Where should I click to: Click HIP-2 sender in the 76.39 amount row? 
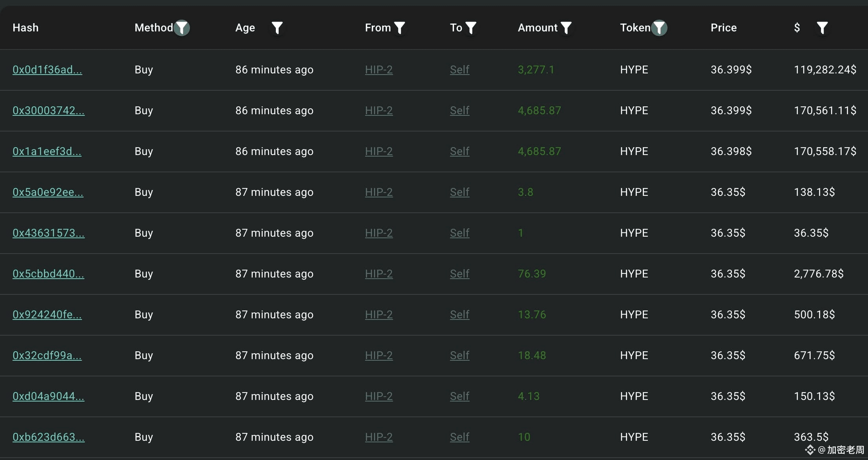tap(379, 274)
